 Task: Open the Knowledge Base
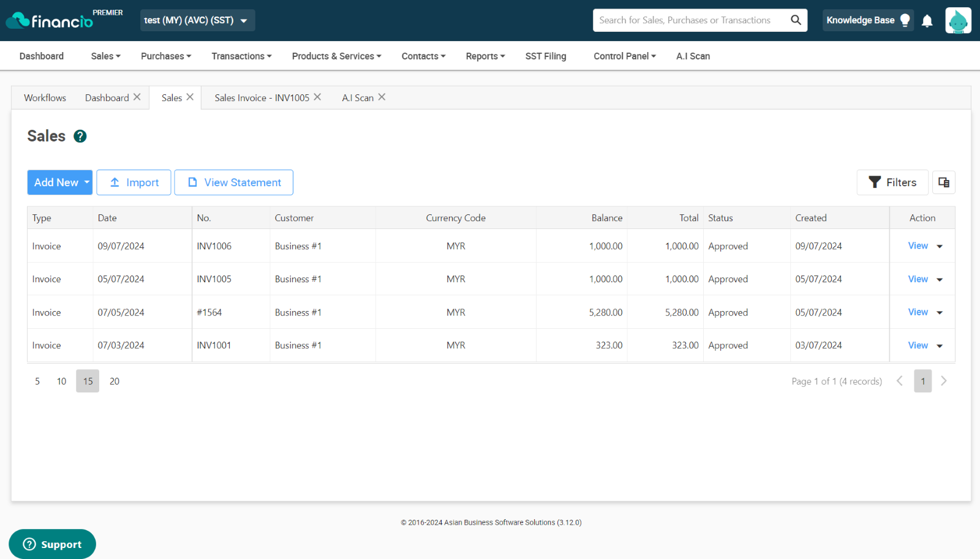coord(868,20)
